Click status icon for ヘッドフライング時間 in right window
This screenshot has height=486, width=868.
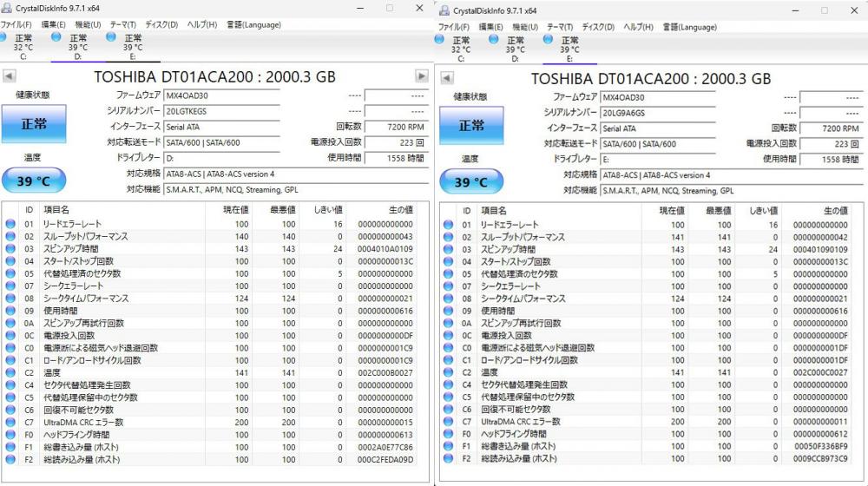click(x=449, y=434)
